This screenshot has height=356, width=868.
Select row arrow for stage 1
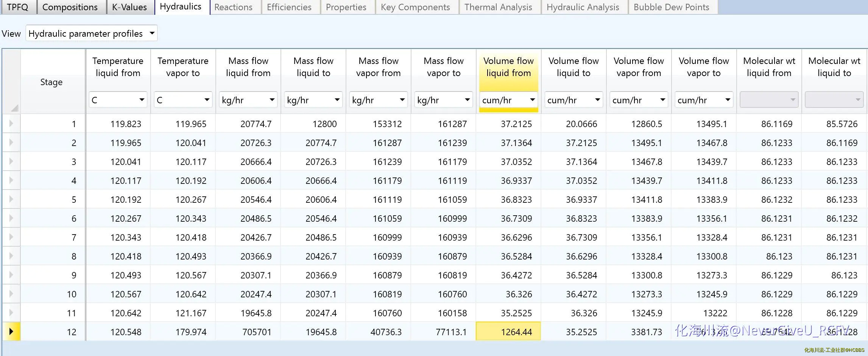11,123
